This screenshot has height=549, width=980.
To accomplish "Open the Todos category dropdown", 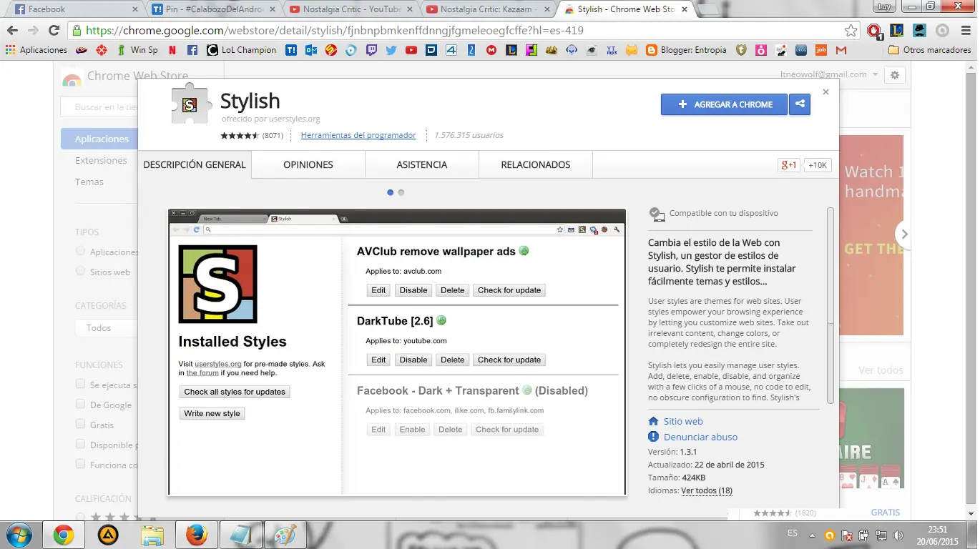I will 107,328.
